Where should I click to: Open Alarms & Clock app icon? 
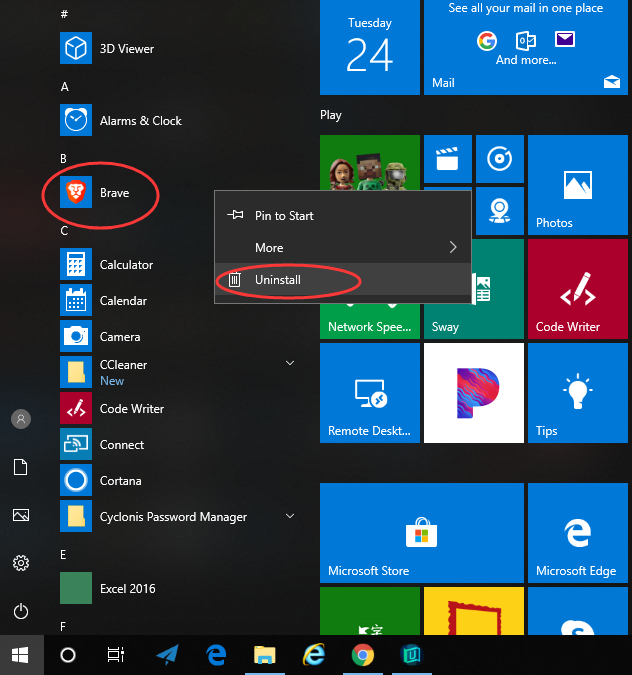pos(76,120)
